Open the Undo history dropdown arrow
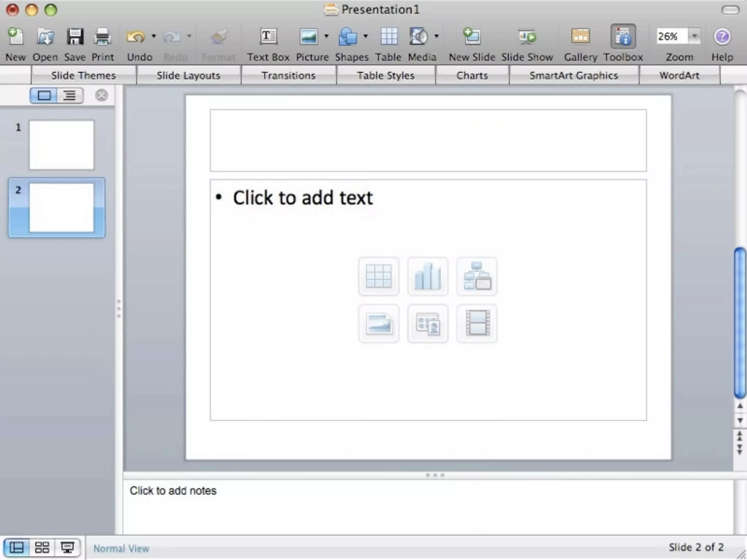Viewport: 747px width, 560px height. point(154,36)
